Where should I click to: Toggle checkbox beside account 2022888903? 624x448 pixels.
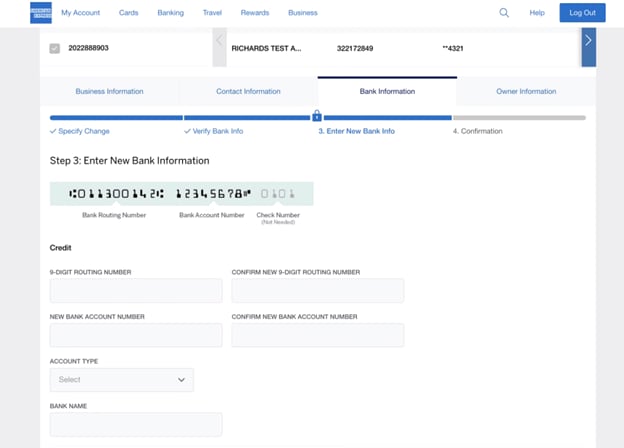pos(55,48)
